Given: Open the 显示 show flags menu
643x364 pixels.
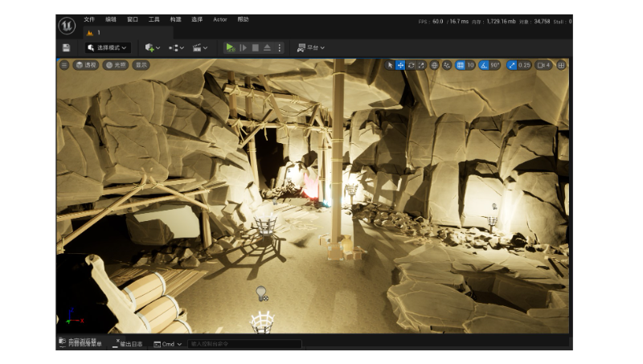Looking at the screenshot, I should tap(141, 65).
